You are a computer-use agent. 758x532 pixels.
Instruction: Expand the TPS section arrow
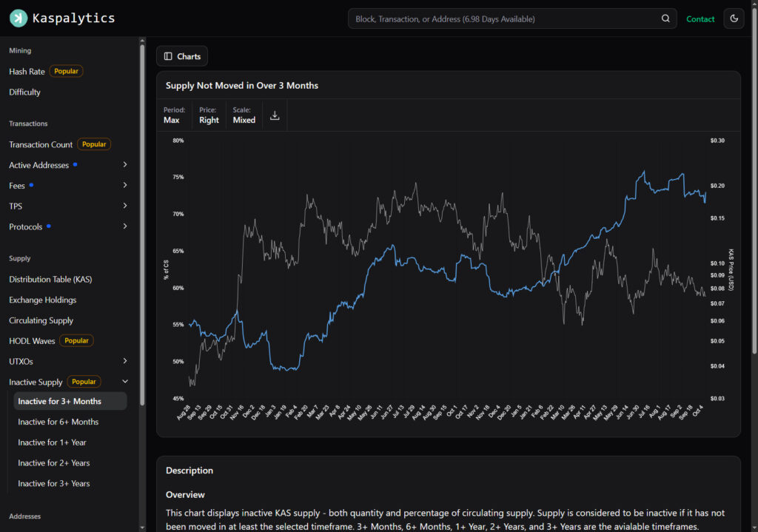(125, 206)
